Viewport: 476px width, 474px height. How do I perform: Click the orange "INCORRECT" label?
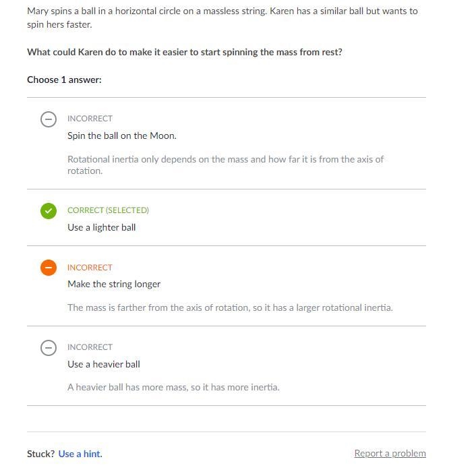point(90,268)
